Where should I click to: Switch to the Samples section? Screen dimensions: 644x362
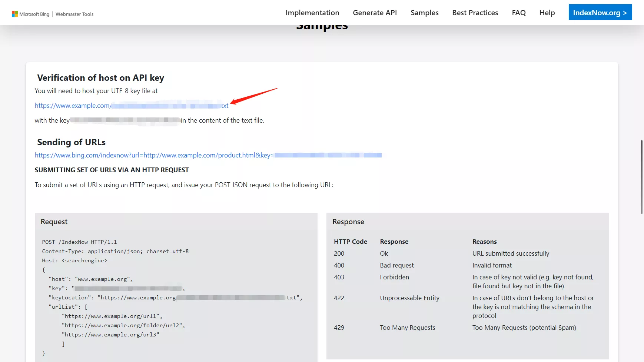(x=424, y=12)
